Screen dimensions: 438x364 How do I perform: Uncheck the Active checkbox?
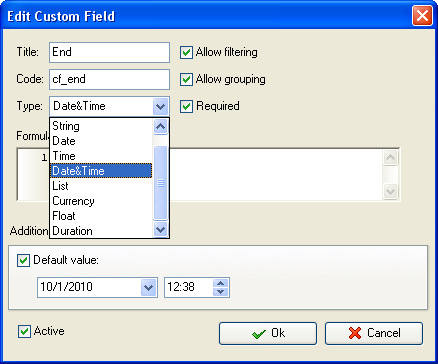click(24, 331)
